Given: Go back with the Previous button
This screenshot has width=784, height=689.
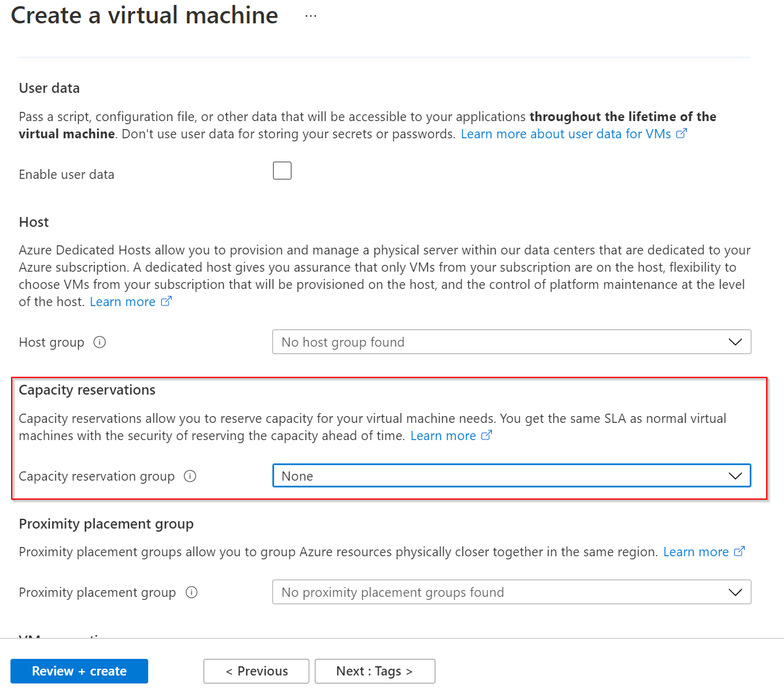Looking at the screenshot, I should (256, 671).
